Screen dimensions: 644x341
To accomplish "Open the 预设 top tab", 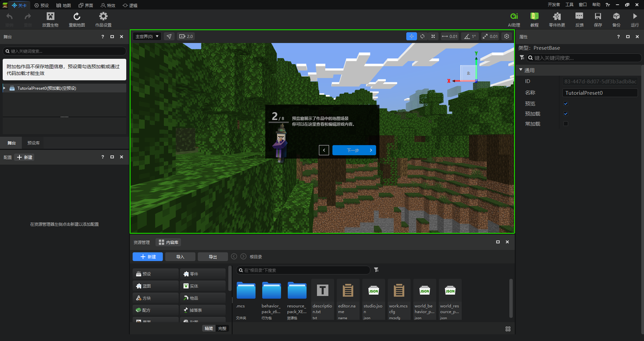I will 41,5.
